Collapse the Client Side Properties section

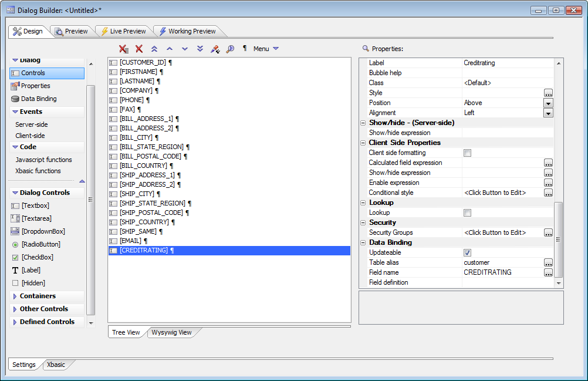click(x=363, y=143)
